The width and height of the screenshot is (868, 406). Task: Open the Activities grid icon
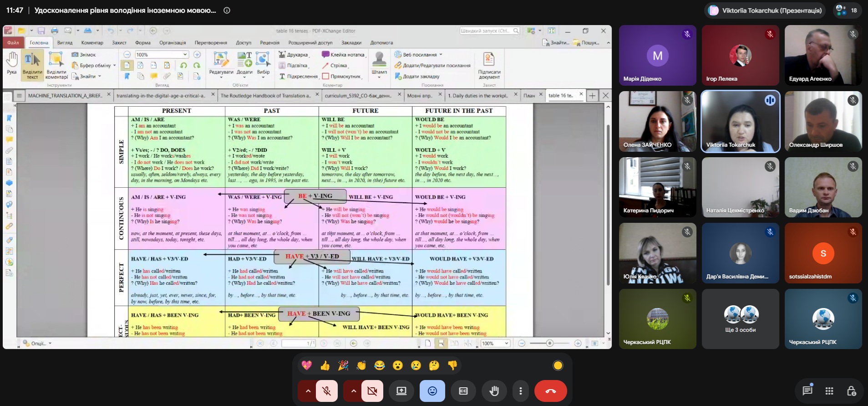(x=829, y=391)
